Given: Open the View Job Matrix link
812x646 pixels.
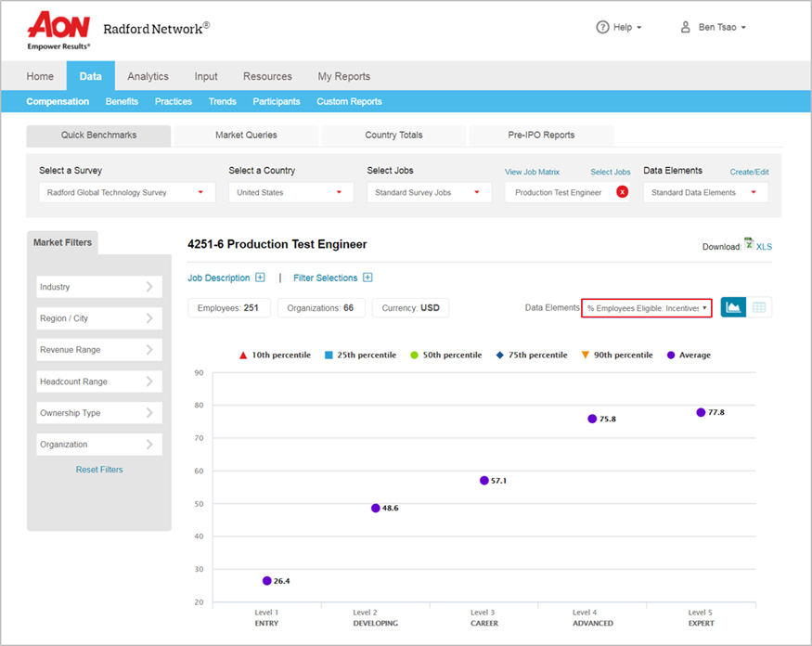Looking at the screenshot, I should pyautogui.click(x=532, y=172).
